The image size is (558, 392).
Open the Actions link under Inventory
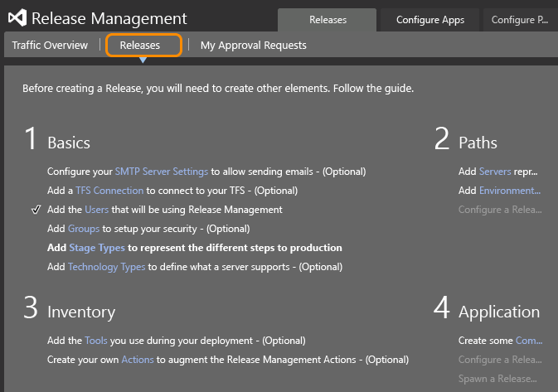[138, 360]
